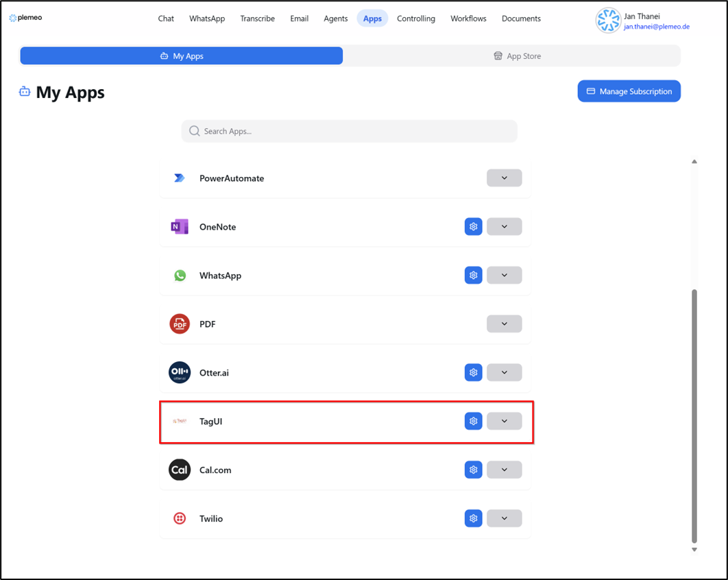Click the WhatsApp app icon
Screen dimensions: 728x580
[179, 275]
